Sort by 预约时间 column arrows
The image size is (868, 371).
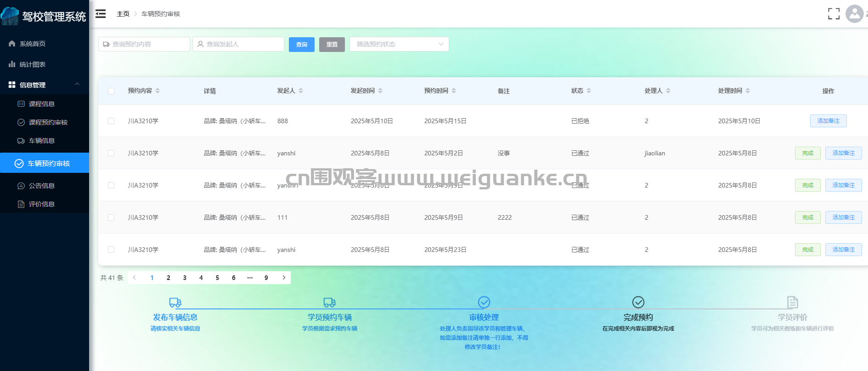[x=454, y=91]
